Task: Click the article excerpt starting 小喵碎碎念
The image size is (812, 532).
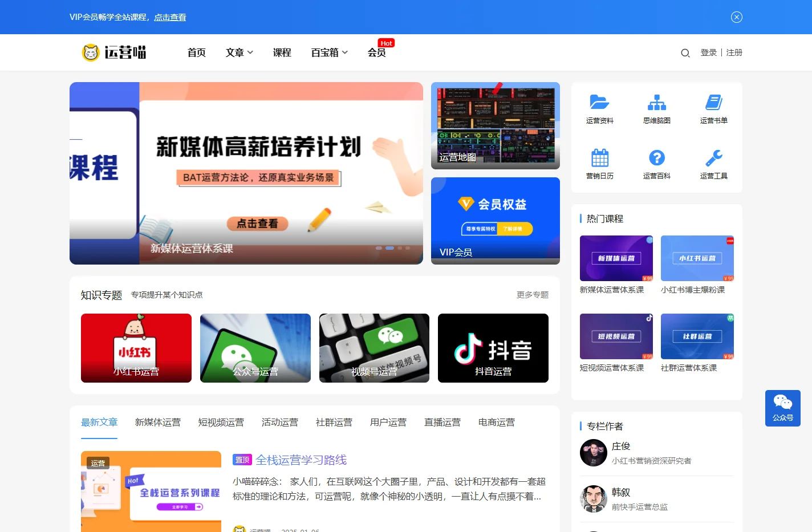Action: (x=389, y=489)
